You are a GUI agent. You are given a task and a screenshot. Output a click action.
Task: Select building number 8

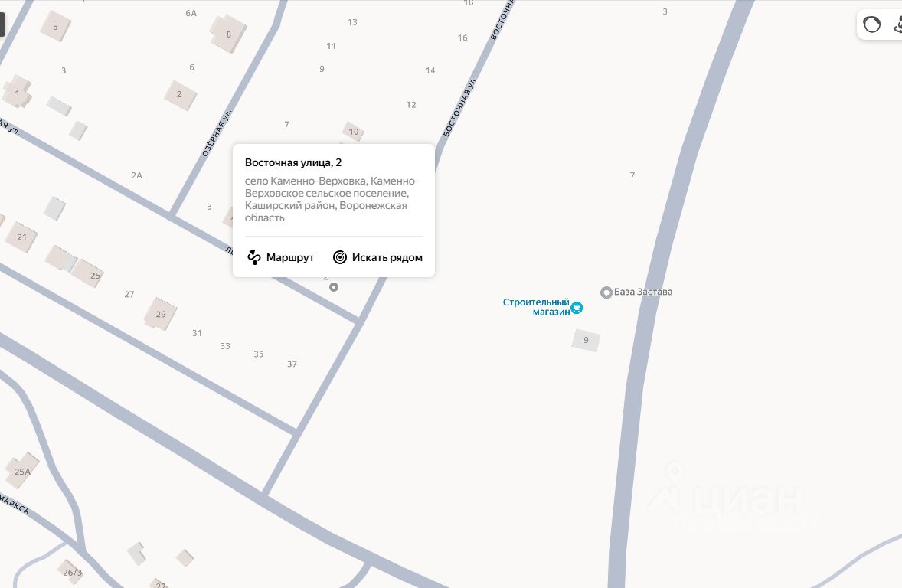pyautogui.click(x=228, y=34)
